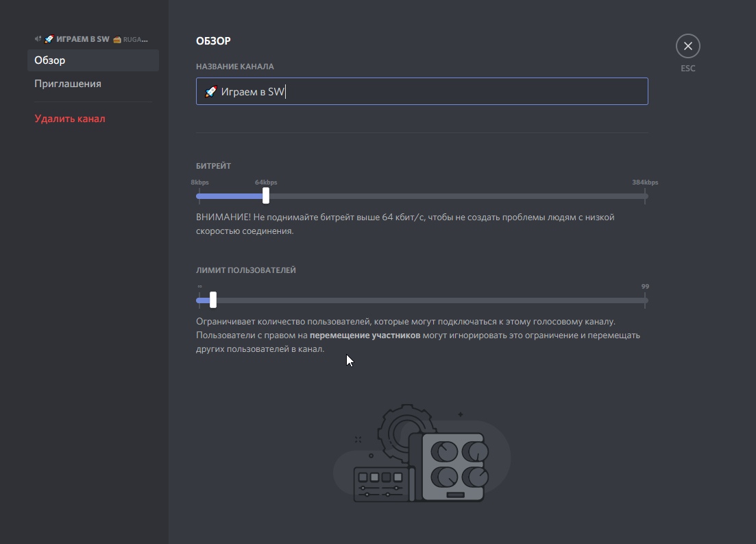Click the rocket emoji inside the channel name field
756x544 pixels.
pos(210,91)
